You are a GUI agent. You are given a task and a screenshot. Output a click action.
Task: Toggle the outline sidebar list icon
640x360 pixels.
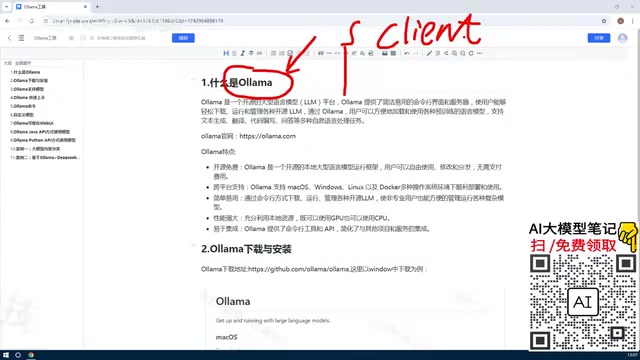click(21, 38)
